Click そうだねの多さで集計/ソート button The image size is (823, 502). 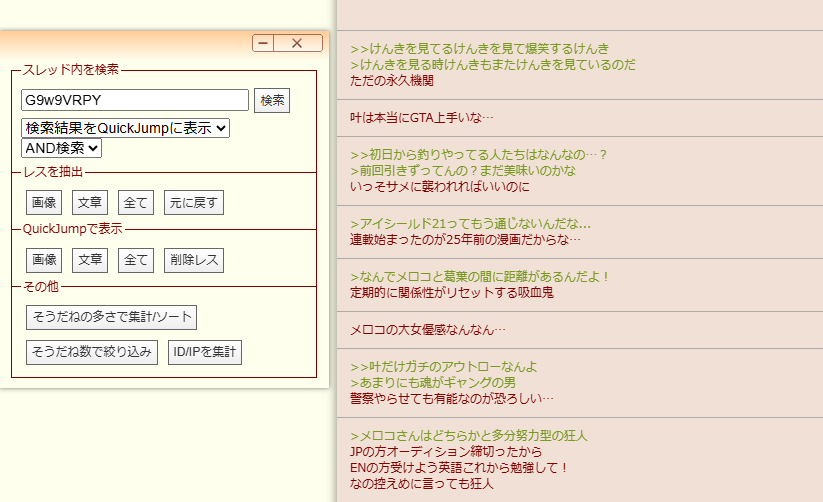[x=111, y=318]
